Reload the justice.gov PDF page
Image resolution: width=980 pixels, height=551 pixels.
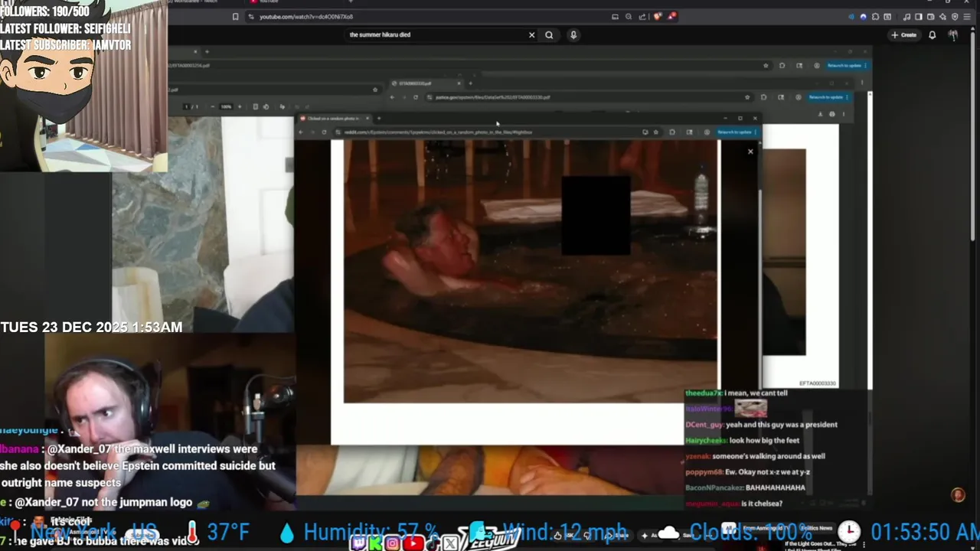click(x=416, y=97)
